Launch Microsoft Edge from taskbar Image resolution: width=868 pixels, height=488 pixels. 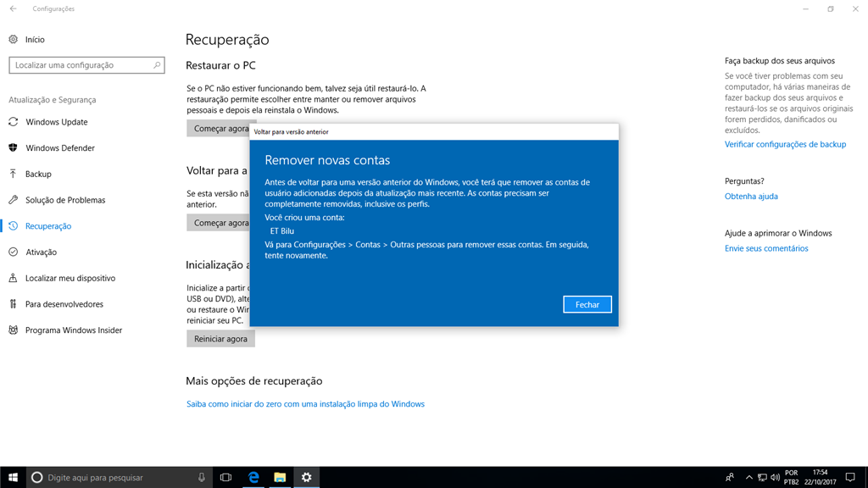tap(253, 478)
